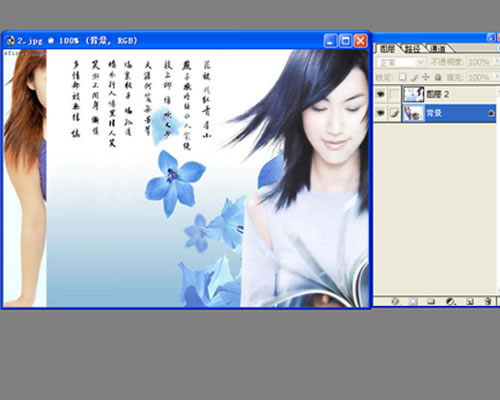Switch to the 路径 (Paths) tab
Viewport: 500px width, 400px height.
[x=413, y=49]
